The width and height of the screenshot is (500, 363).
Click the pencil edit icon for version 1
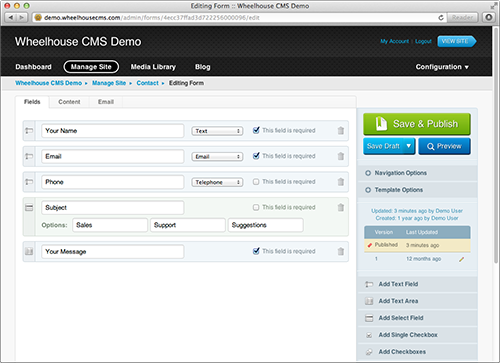click(x=461, y=259)
